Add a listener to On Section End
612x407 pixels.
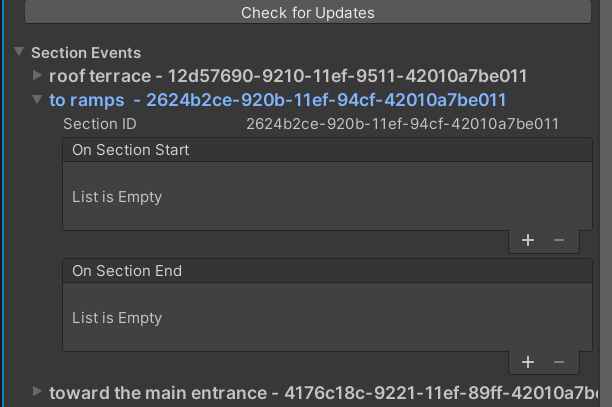click(x=528, y=362)
